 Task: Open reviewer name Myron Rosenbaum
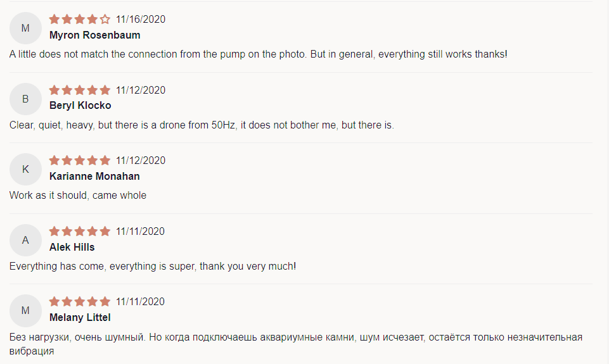(95, 35)
